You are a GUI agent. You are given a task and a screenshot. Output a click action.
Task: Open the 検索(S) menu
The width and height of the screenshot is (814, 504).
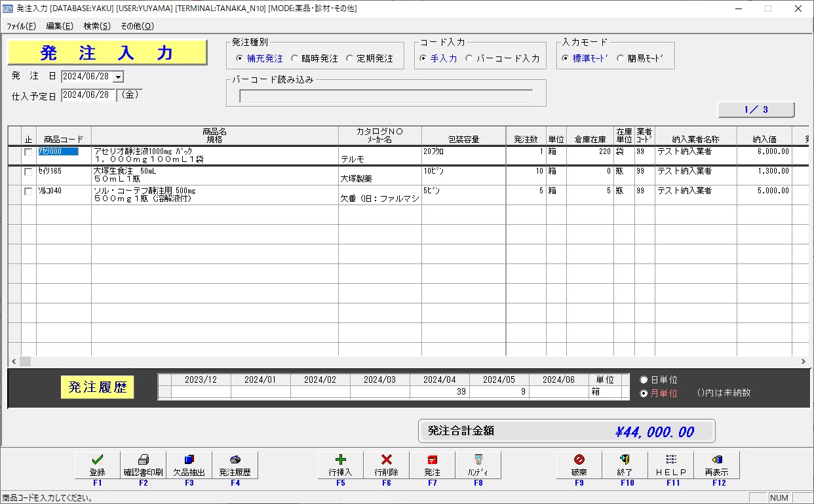[x=97, y=26]
